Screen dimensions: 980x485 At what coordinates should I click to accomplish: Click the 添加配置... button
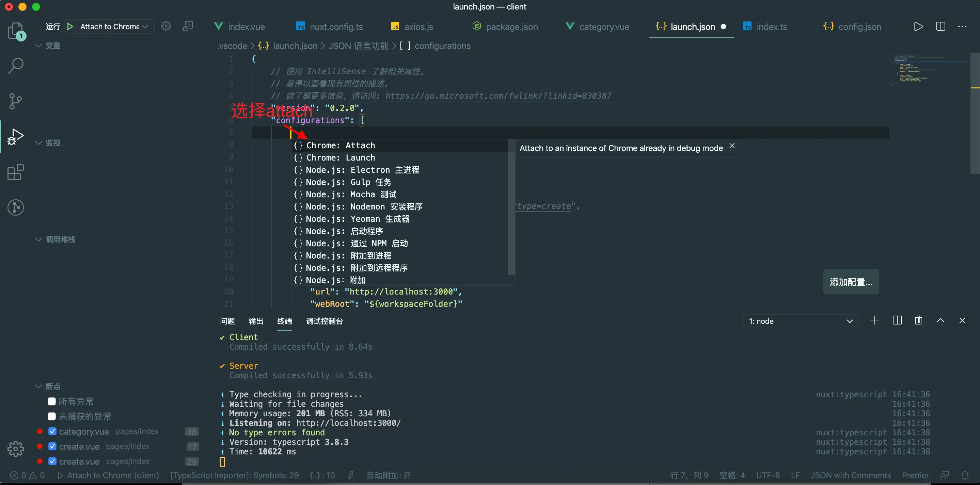tap(851, 282)
